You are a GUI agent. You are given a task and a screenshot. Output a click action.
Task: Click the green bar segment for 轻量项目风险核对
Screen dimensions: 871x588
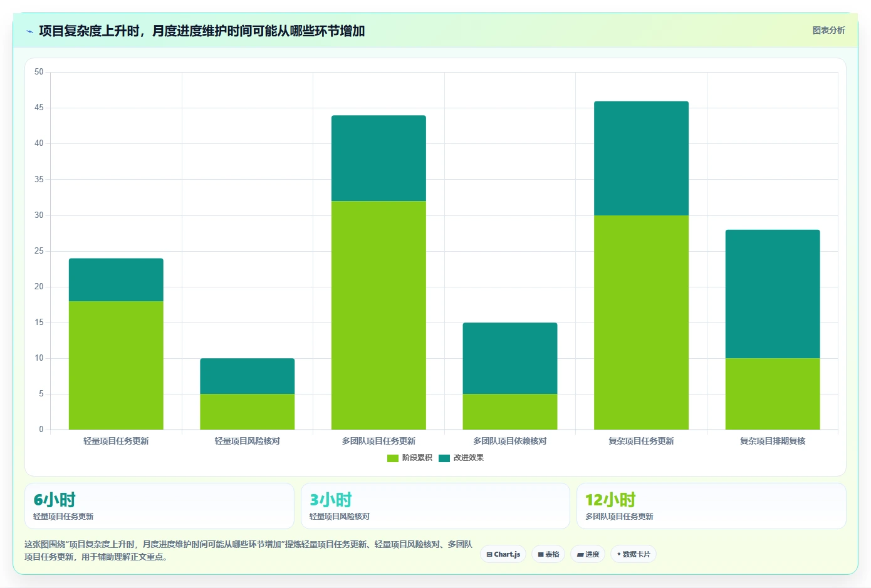point(248,411)
